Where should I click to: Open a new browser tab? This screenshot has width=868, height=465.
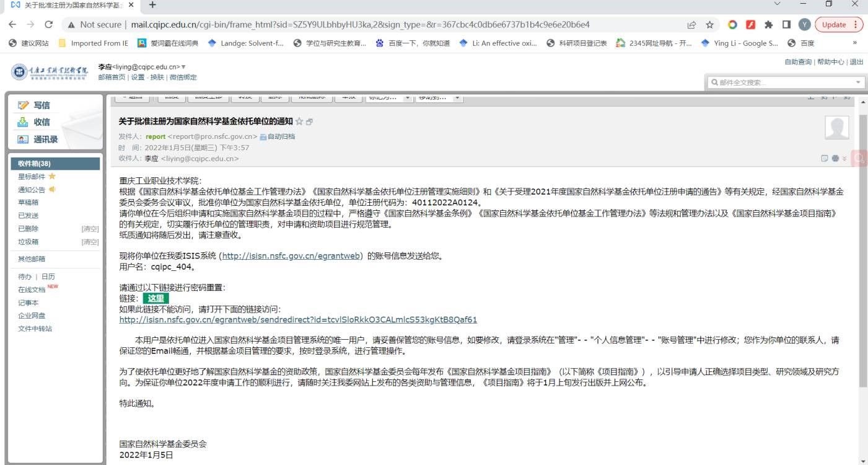click(x=152, y=5)
